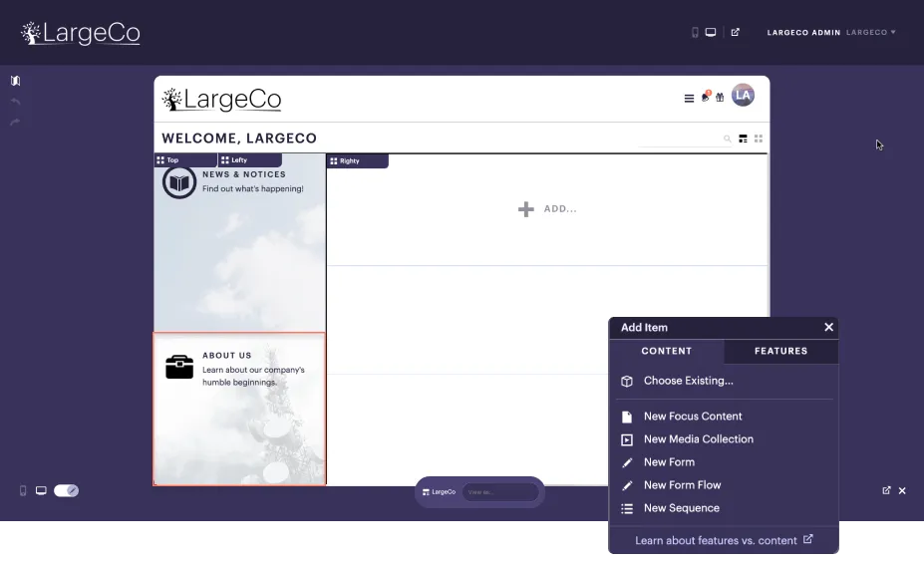Click the bottom-right close X icon

[x=902, y=490]
